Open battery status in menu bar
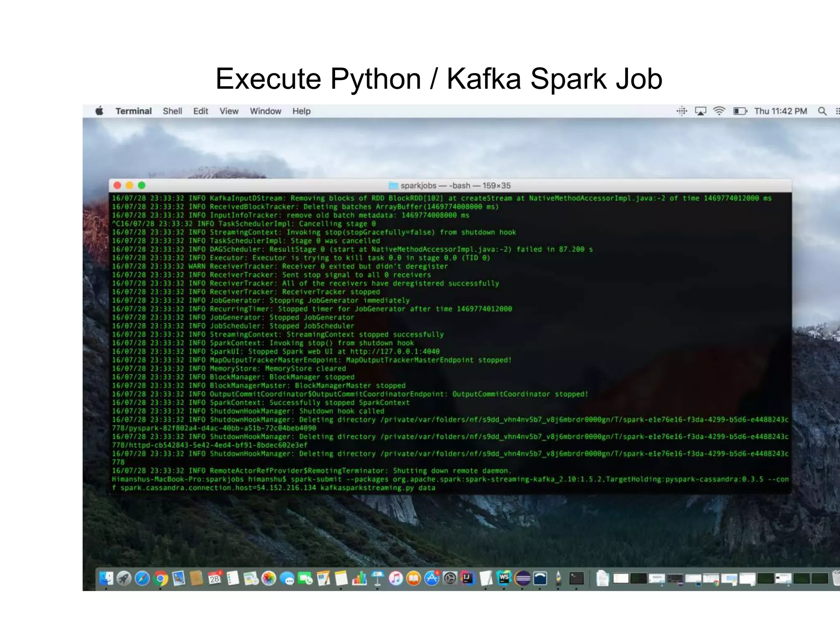Viewport: 840px width, 630px height. [x=740, y=111]
